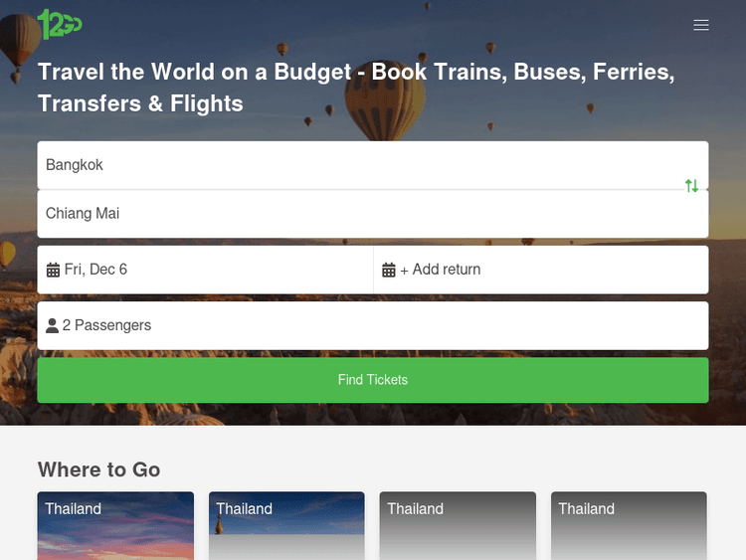Click the Thailand label on fourth card

[587, 509]
